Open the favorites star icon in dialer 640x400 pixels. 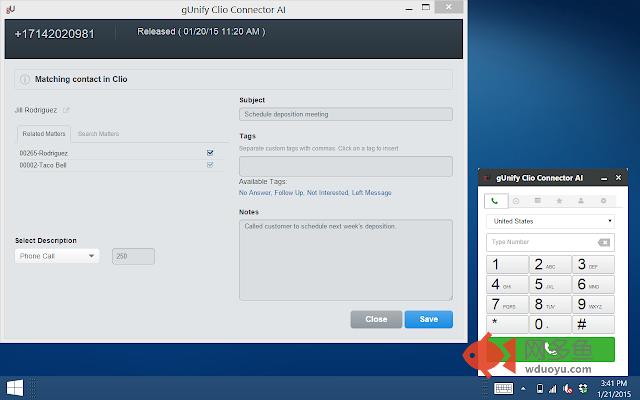(559, 201)
